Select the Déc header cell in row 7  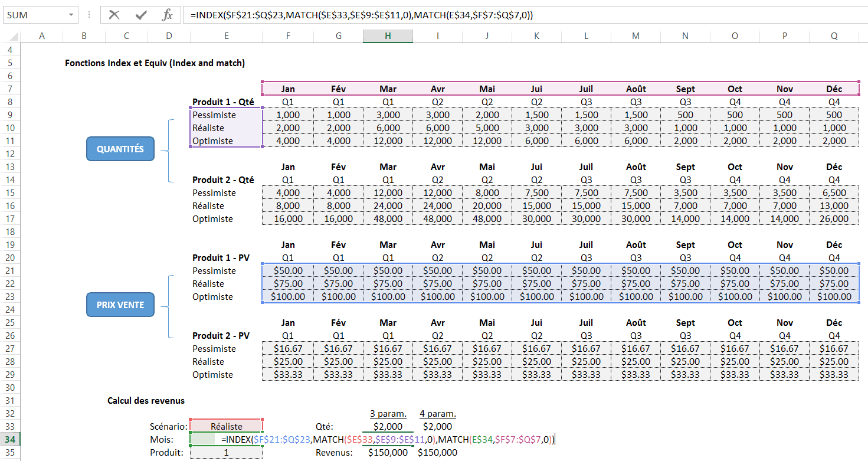[x=834, y=89]
